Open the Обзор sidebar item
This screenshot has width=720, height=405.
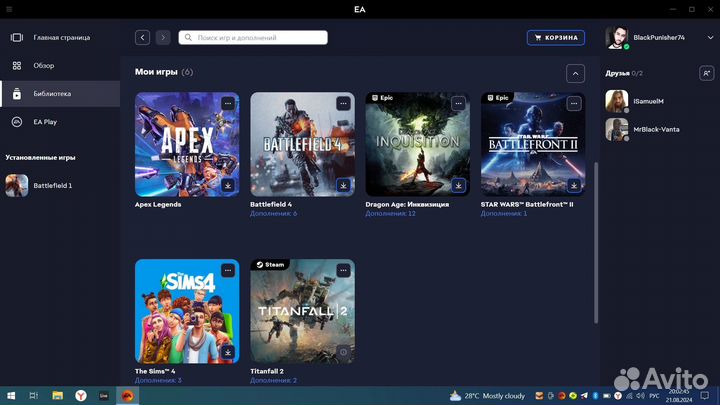click(x=44, y=66)
